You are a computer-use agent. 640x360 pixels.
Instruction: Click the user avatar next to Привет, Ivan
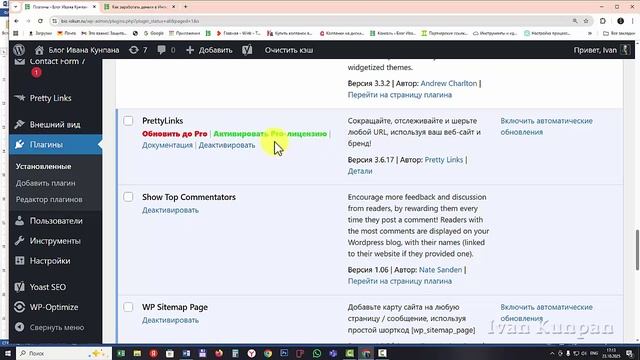point(625,50)
